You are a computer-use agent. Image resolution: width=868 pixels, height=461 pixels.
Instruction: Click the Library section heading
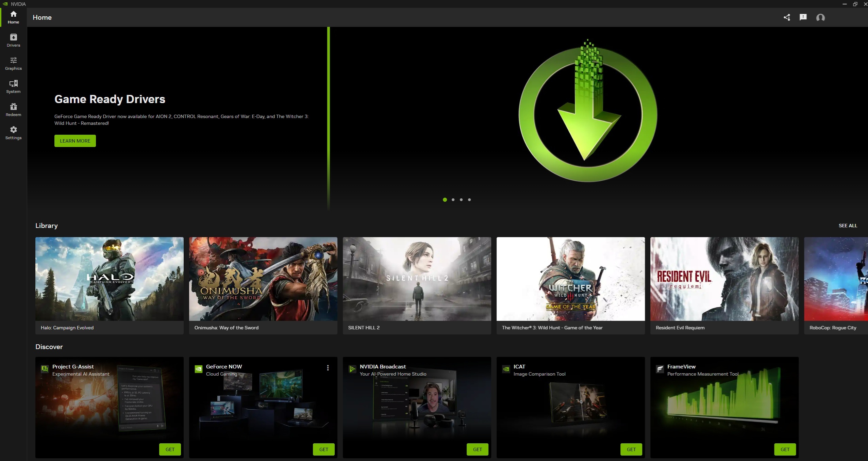point(47,226)
